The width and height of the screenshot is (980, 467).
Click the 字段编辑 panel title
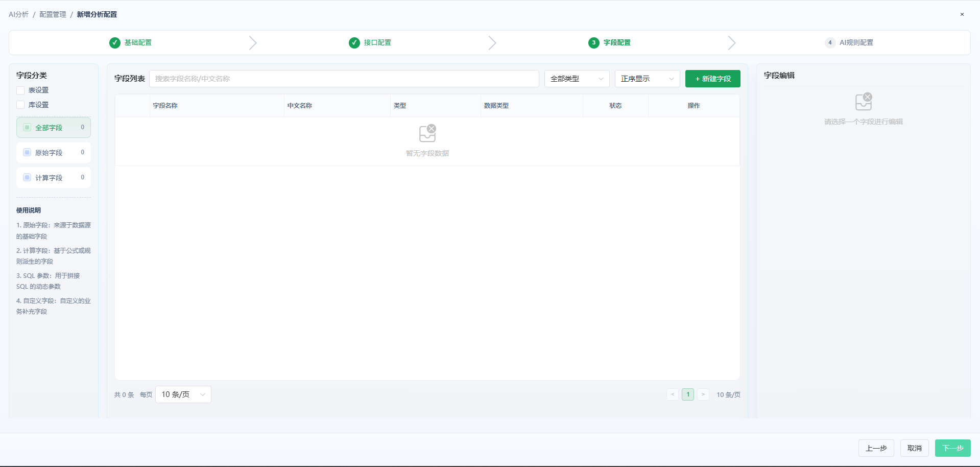pos(779,76)
